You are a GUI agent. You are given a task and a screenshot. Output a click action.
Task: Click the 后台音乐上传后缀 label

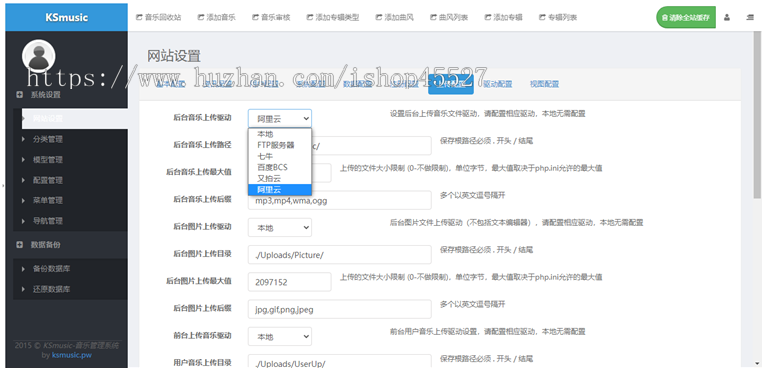click(202, 199)
